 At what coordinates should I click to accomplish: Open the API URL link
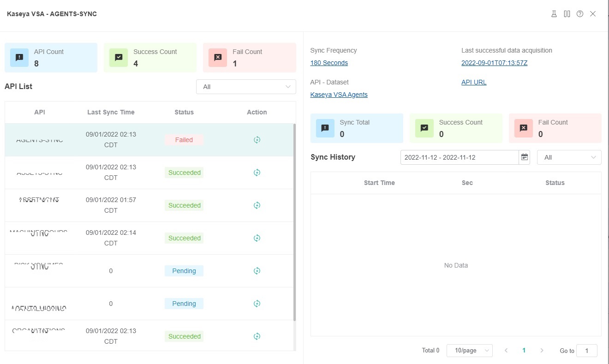click(x=474, y=82)
